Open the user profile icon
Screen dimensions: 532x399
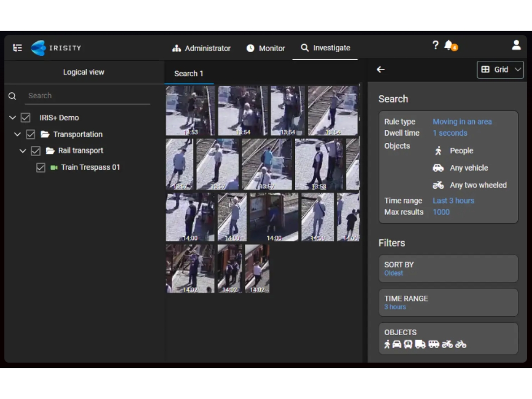(516, 45)
